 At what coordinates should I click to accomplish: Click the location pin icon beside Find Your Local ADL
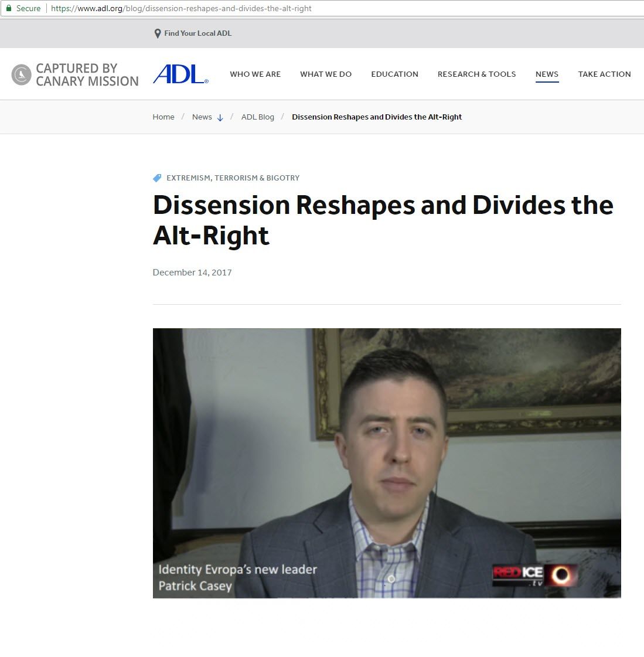tap(157, 33)
